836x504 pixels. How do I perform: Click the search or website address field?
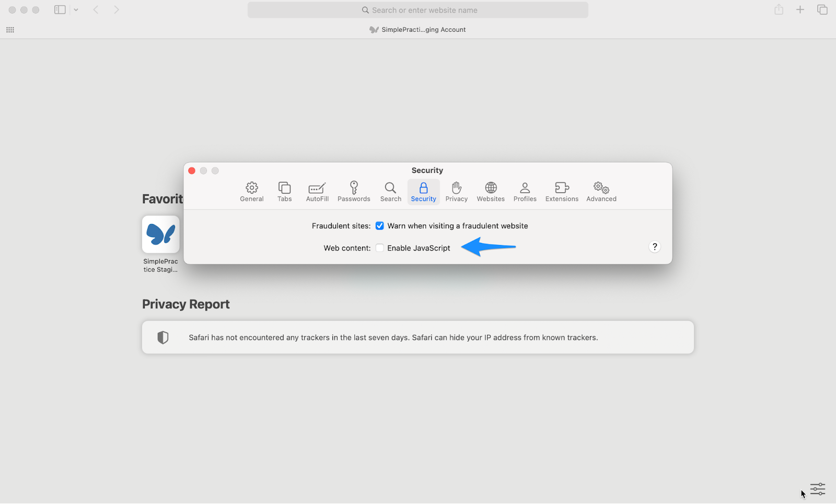418,9
